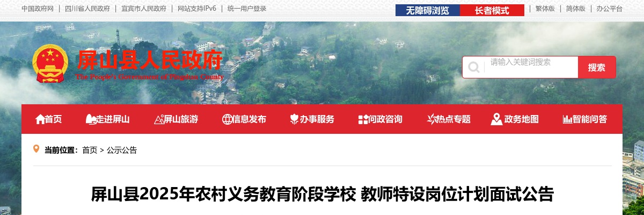This screenshot has width=644, height=215.
Task: Switch to 繁体版 traditional Chinese
Action: (x=545, y=9)
